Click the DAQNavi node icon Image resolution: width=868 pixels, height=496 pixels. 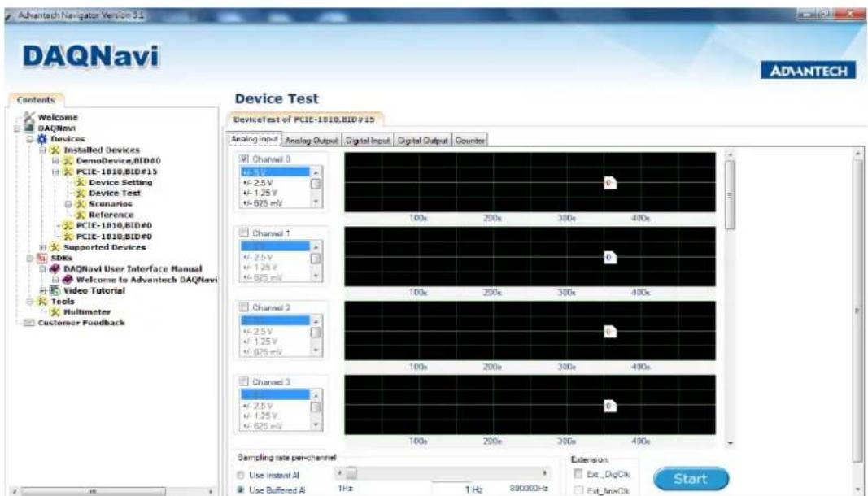[30, 128]
